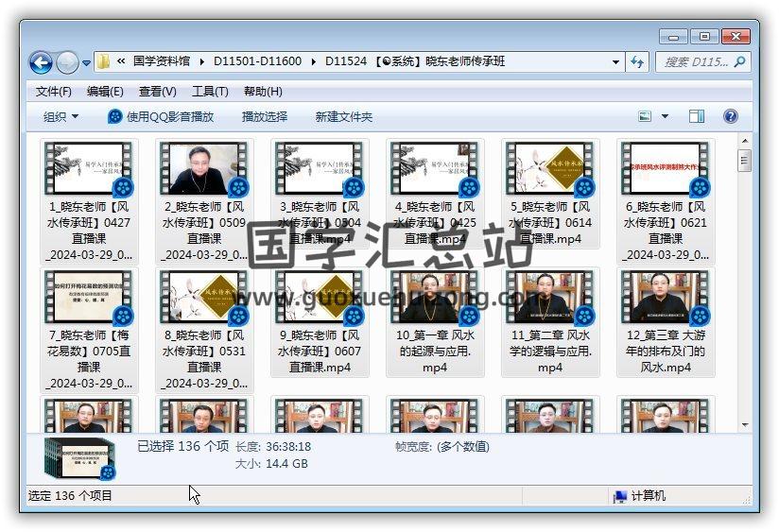Screen dimensions: 779x532
Task: Expand the 组织 dropdown menu
Action: 61,116
